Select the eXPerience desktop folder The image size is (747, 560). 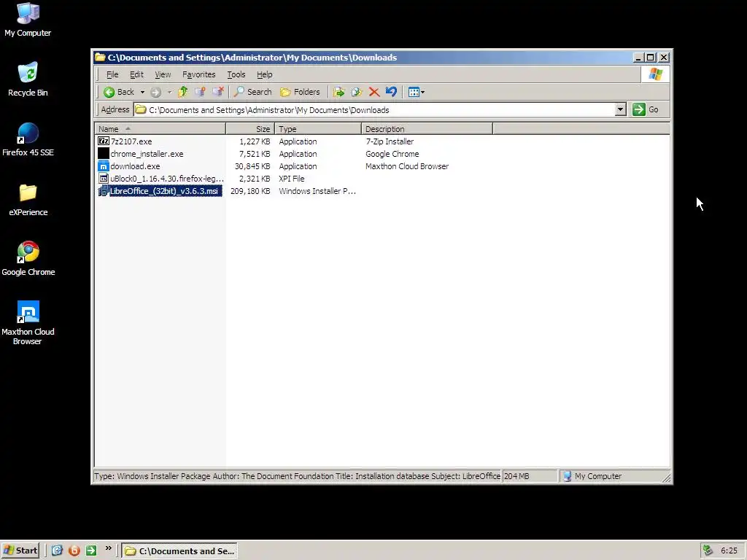(28, 200)
